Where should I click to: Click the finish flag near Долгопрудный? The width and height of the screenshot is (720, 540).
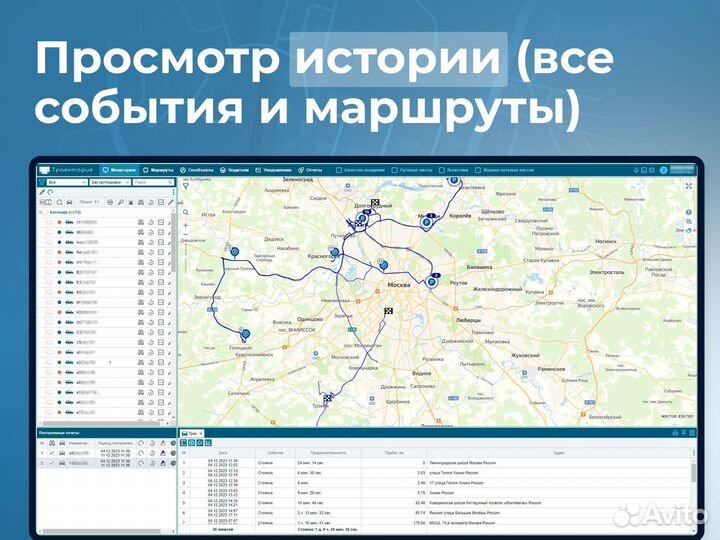point(375,202)
